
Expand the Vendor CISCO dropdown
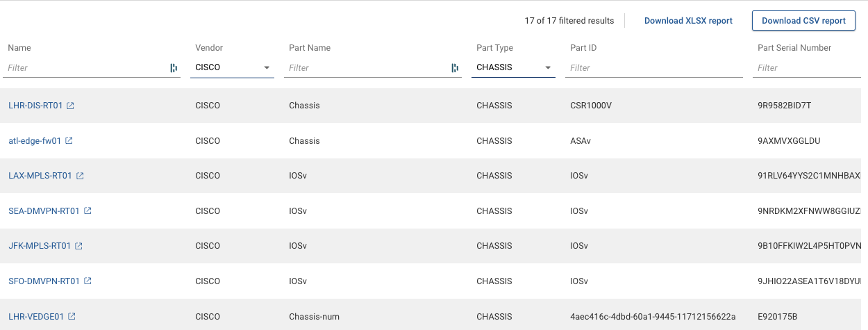(x=267, y=68)
